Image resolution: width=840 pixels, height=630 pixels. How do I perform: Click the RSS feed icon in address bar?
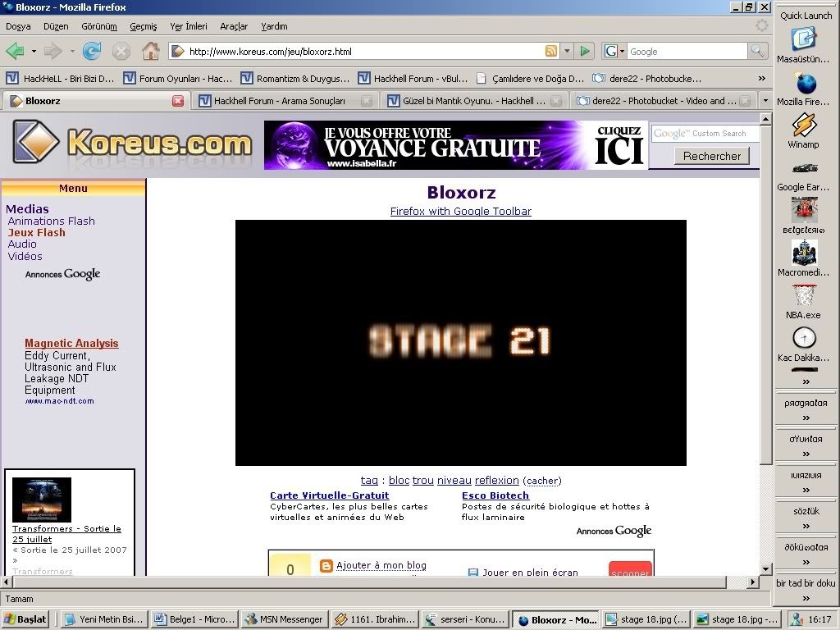(551, 52)
